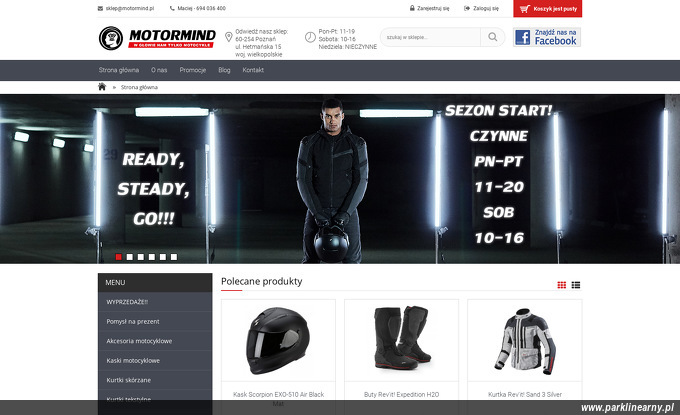680x415 pixels.
Task: Open Kaski motocyklowe category
Action: click(155, 360)
